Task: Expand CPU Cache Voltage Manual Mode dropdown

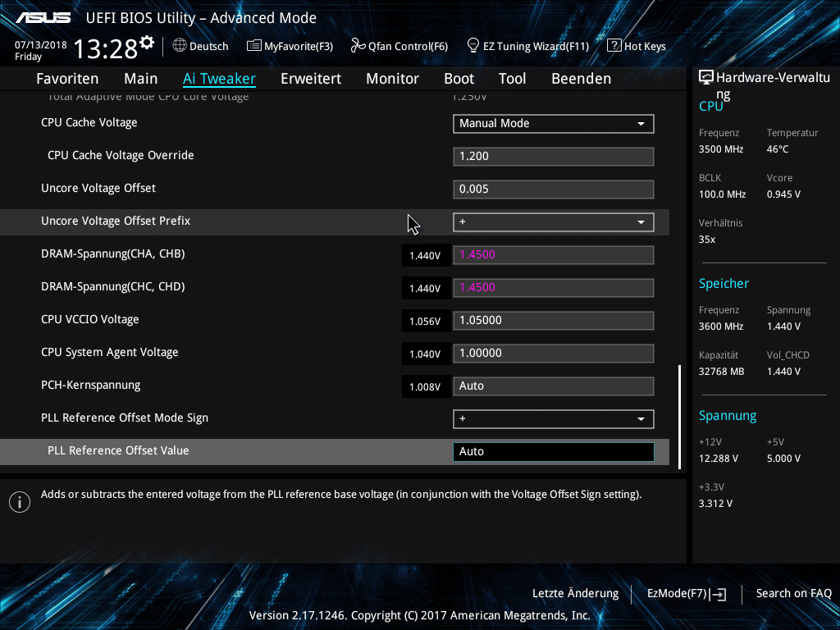Action: 554,124
